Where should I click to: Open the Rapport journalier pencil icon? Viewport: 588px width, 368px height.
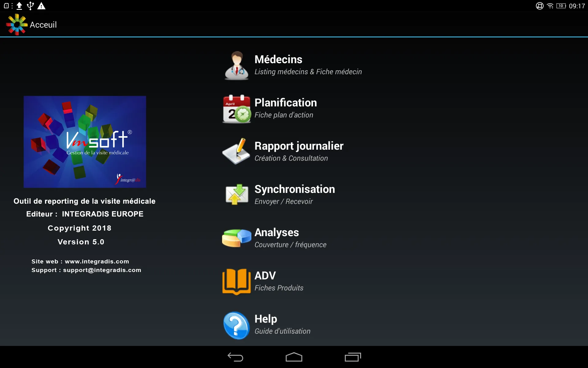(x=236, y=151)
